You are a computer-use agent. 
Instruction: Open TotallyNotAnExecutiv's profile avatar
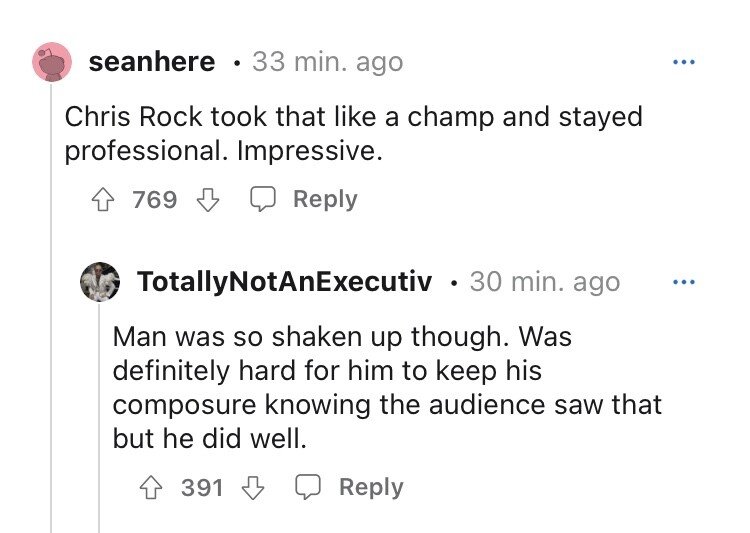click(x=100, y=282)
